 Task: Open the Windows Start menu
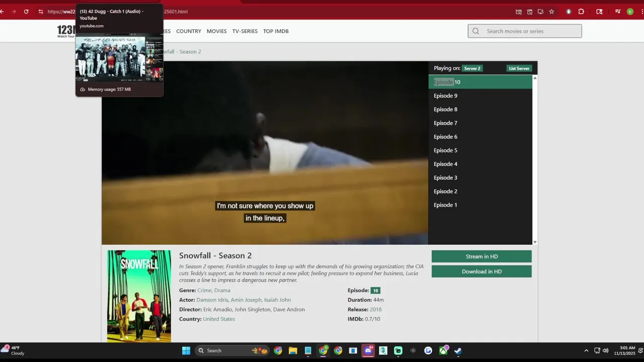[186, 350]
